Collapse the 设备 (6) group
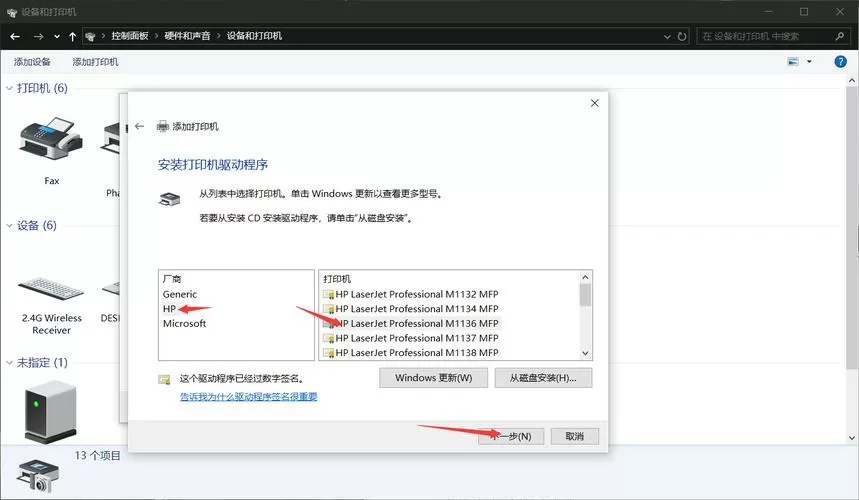This screenshot has width=859, height=500. point(9,226)
